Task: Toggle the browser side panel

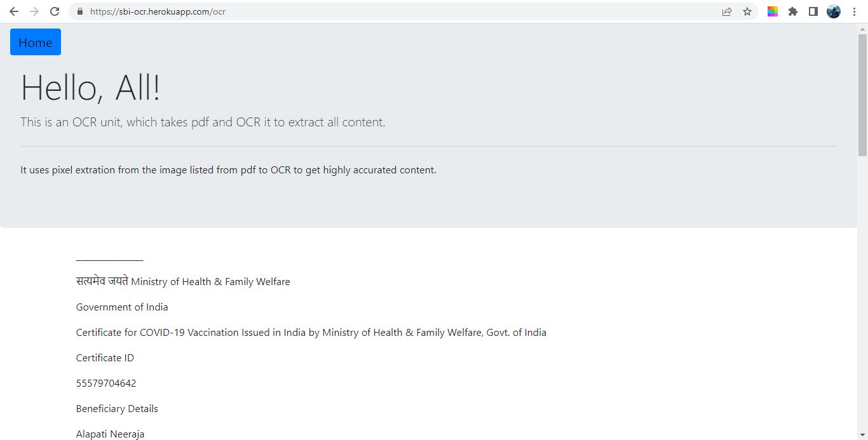Action: point(813,11)
